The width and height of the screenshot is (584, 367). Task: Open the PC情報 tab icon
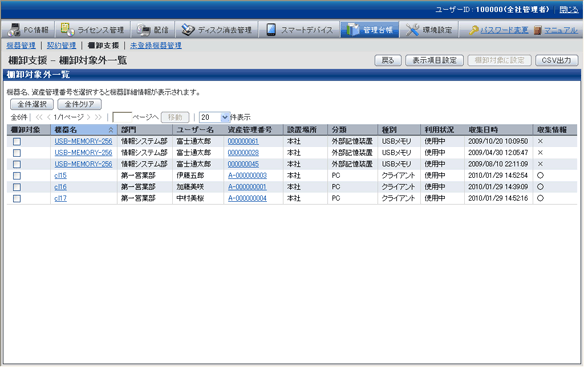click(14, 30)
